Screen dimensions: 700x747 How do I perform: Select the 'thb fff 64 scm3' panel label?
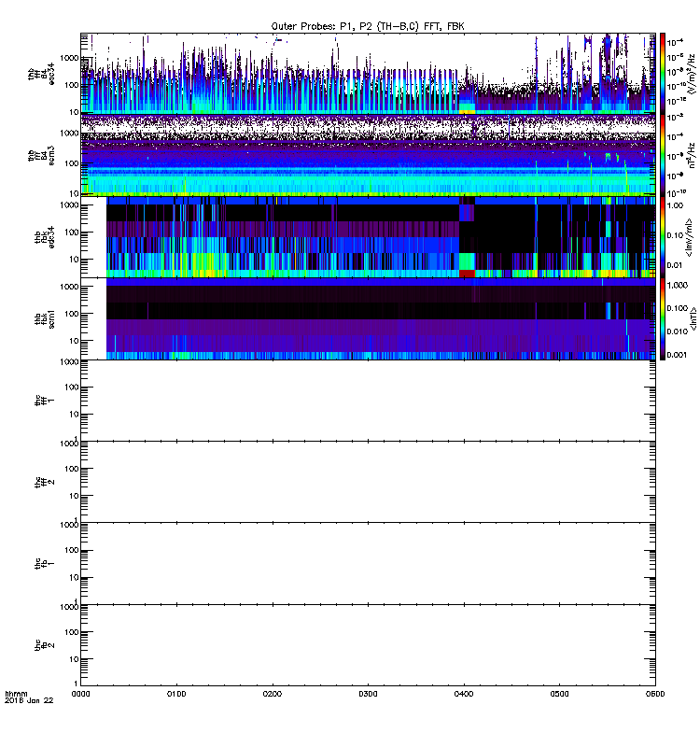(x=41, y=155)
